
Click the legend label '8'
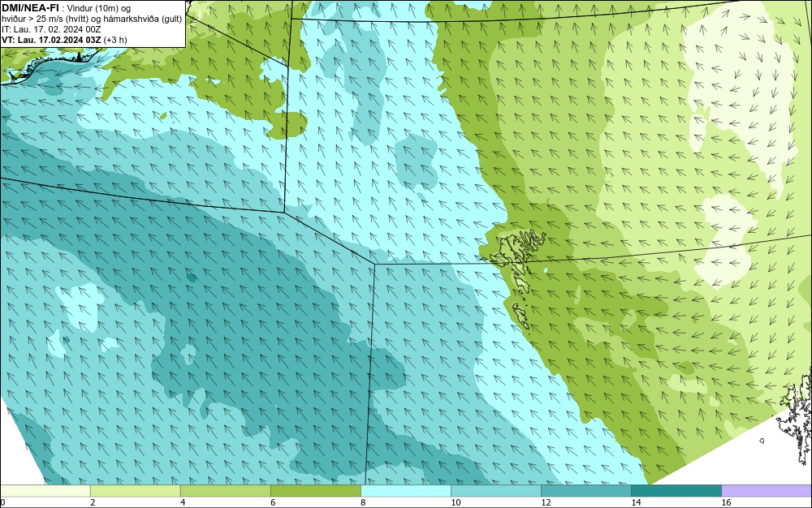click(x=363, y=502)
